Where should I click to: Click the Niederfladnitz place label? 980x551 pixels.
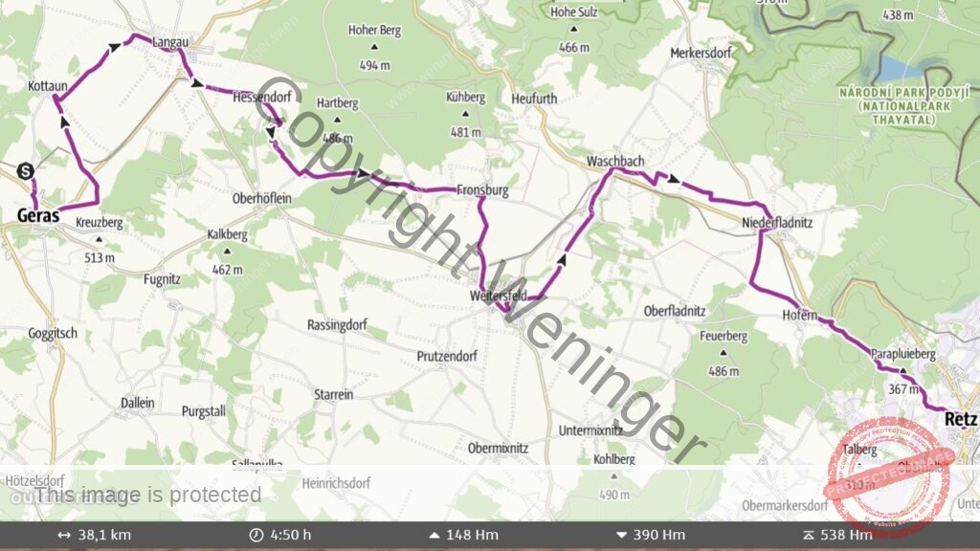point(777,222)
